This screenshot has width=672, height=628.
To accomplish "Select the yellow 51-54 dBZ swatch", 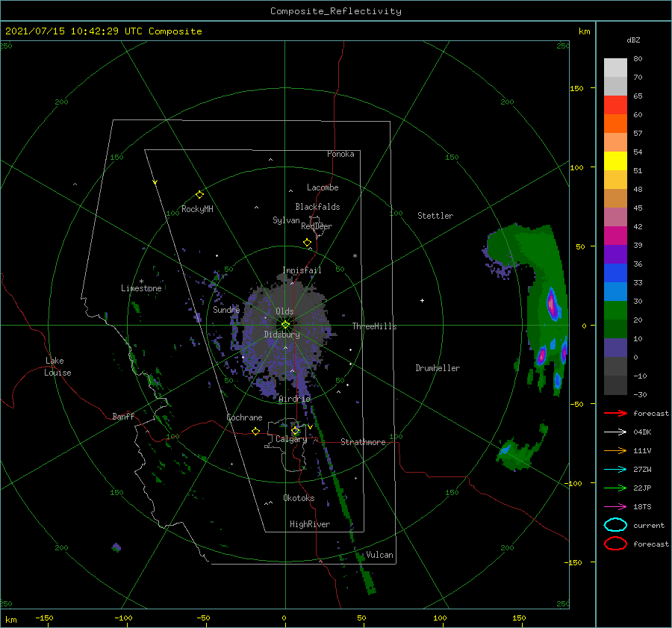I will coord(615,161).
